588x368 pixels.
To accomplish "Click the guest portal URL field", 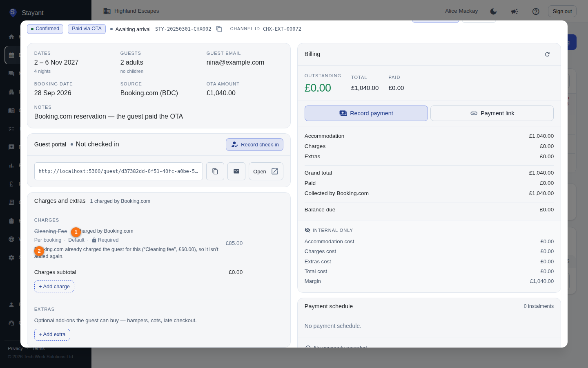I will click(x=118, y=171).
